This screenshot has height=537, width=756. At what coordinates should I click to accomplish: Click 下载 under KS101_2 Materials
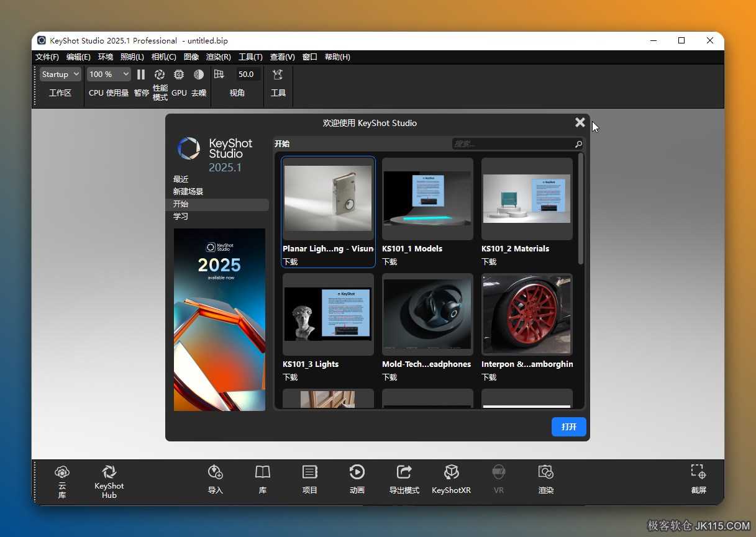coord(489,262)
